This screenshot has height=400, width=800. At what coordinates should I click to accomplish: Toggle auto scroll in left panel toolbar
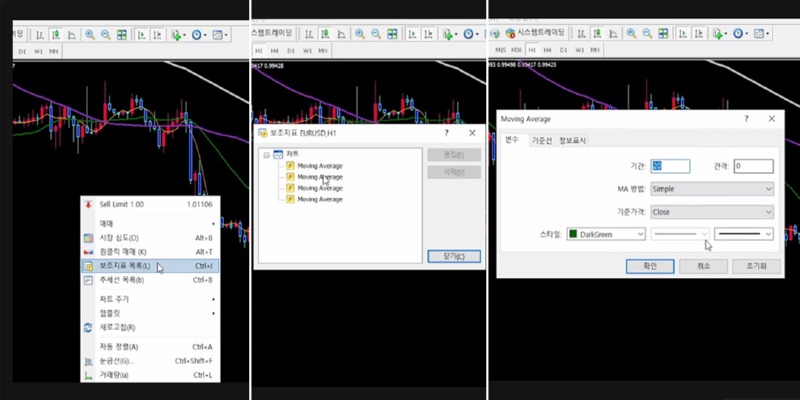141,35
